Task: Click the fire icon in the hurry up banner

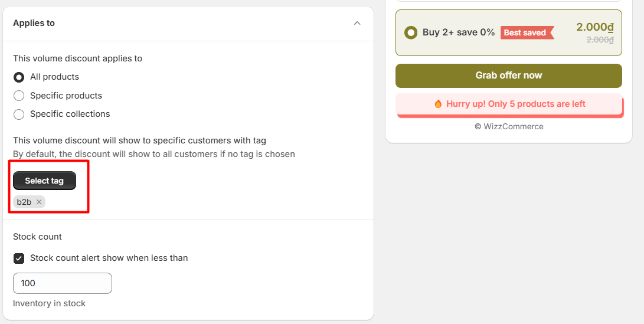Action: 438,104
